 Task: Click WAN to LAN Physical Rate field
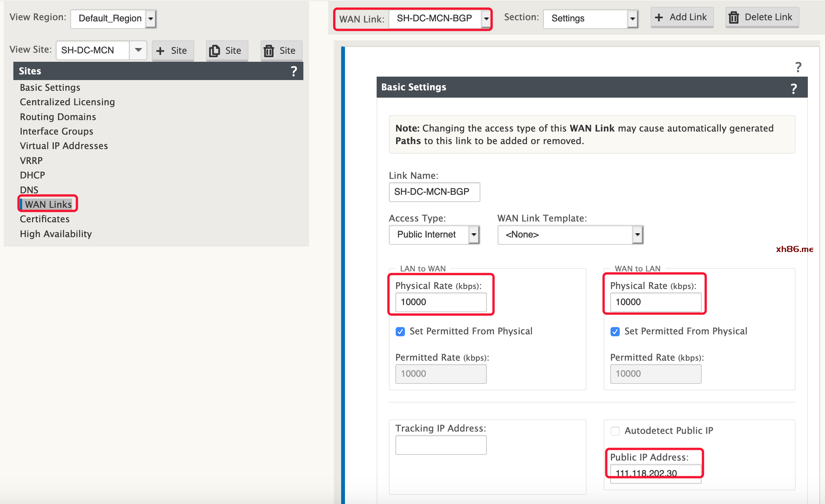656,302
